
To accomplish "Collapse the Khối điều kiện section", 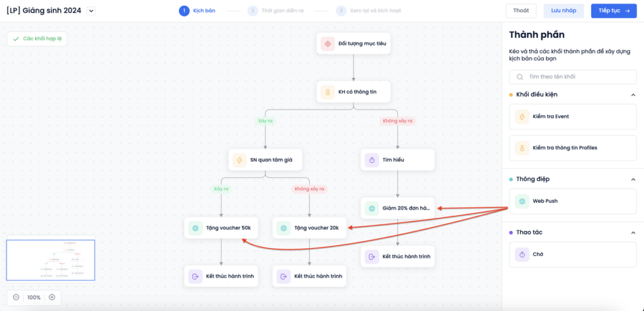I will [x=633, y=94].
